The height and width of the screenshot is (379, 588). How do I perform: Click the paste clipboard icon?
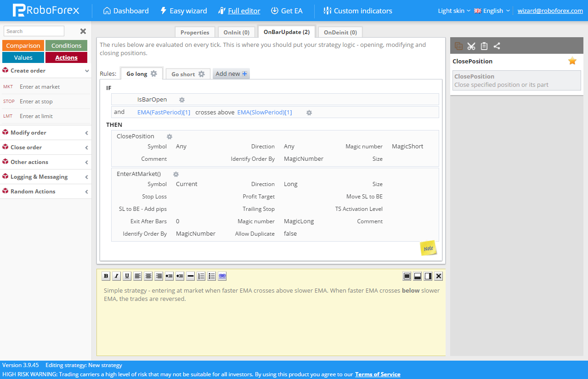pyautogui.click(x=484, y=46)
